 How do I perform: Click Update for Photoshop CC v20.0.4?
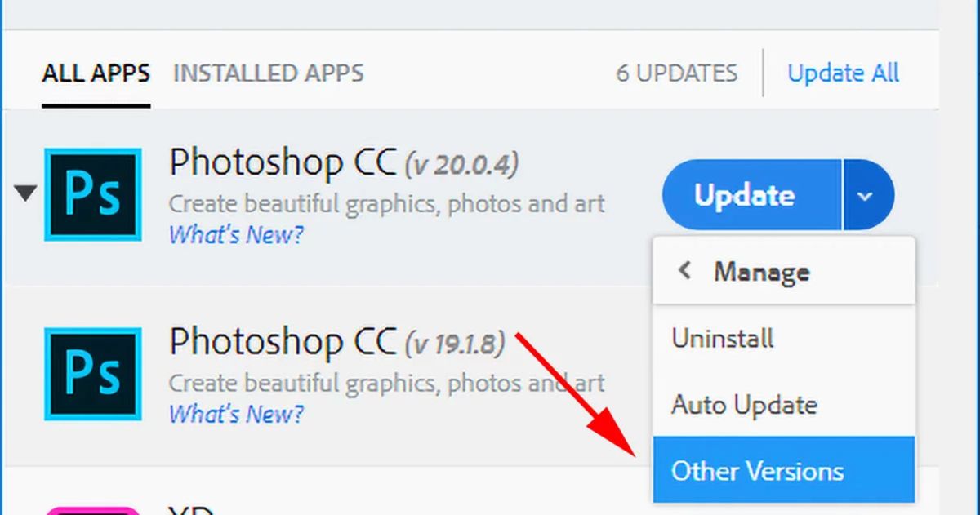point(745,194)
